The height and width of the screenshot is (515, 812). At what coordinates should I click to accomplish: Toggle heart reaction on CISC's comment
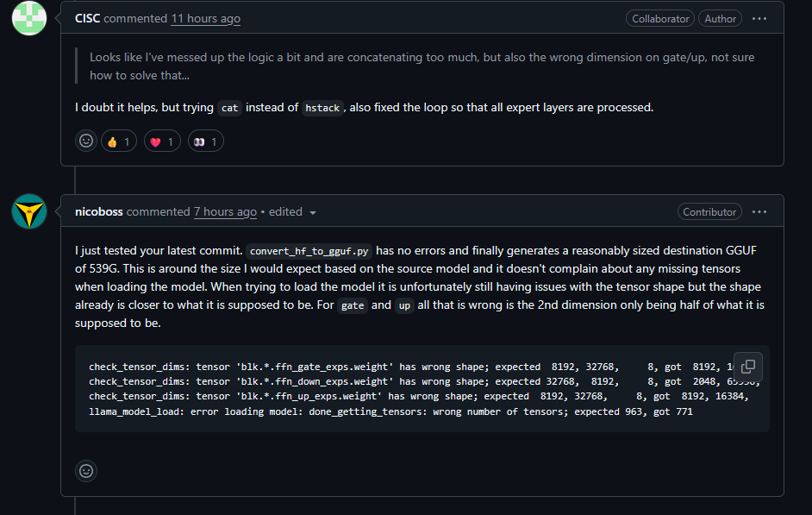pyautogui.click(x=162, y=141)
